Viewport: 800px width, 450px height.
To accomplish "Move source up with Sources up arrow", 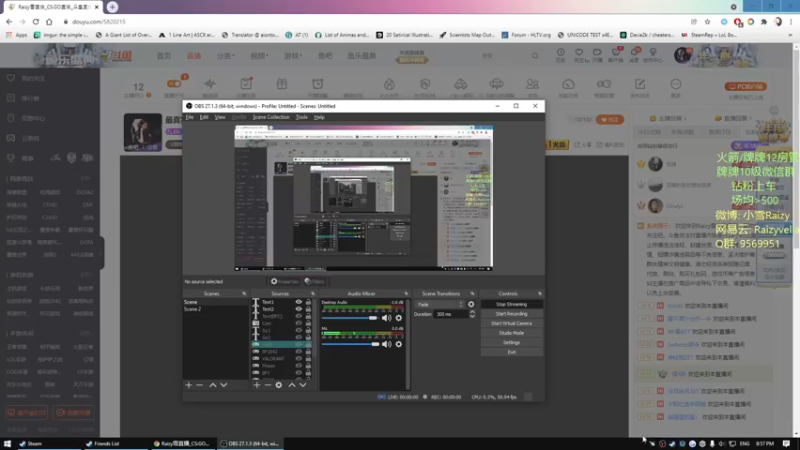I will [292, 385].
